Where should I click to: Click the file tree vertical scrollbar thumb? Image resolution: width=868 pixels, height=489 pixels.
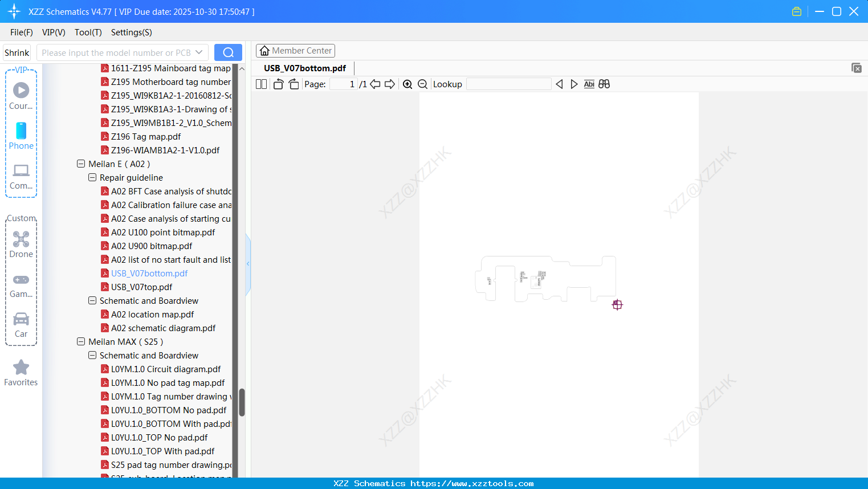pyautogui.click(x=242, y=402)
